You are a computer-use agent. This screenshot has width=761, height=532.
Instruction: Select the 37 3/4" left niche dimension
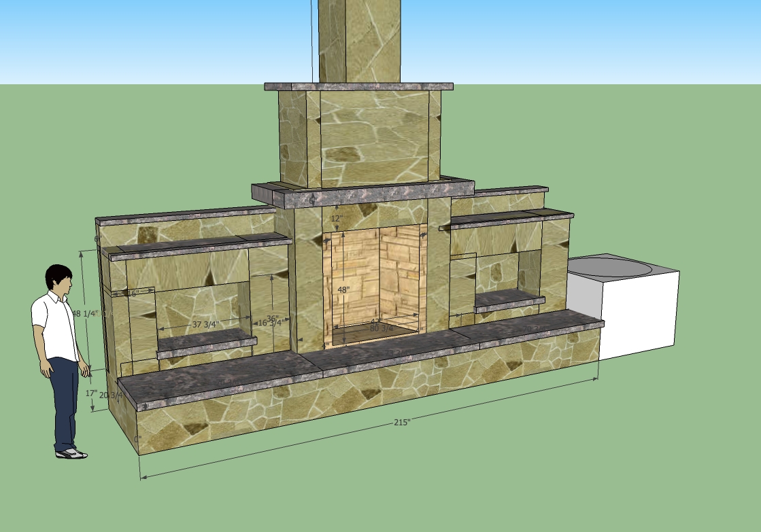click(206, 325)
